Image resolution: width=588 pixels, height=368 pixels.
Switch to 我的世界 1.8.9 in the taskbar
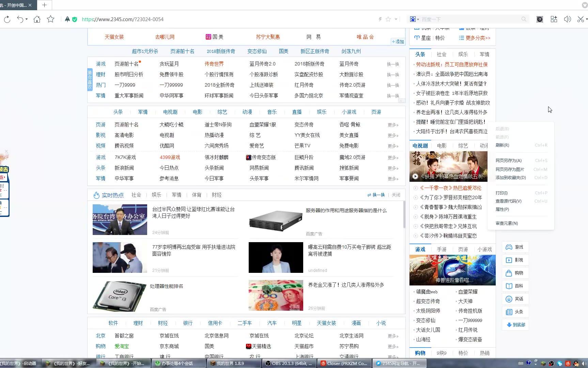click(x=234, y=363)
